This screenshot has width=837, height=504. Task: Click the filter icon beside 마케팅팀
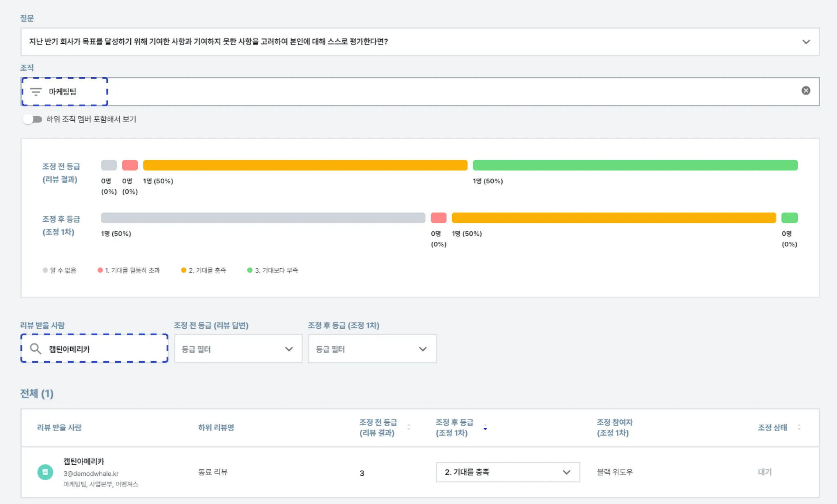36,91
